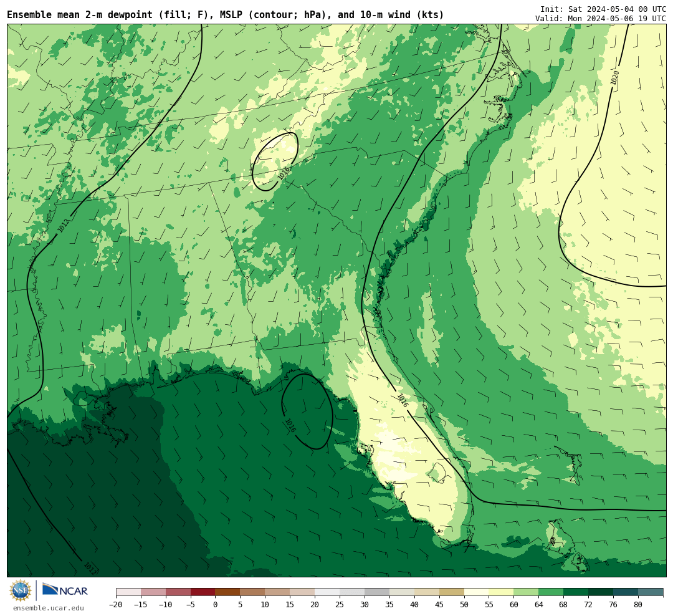Pick the teal swatch right of 80
The height and width of the screenshot is (616, 673).
(x=650, y=592)
